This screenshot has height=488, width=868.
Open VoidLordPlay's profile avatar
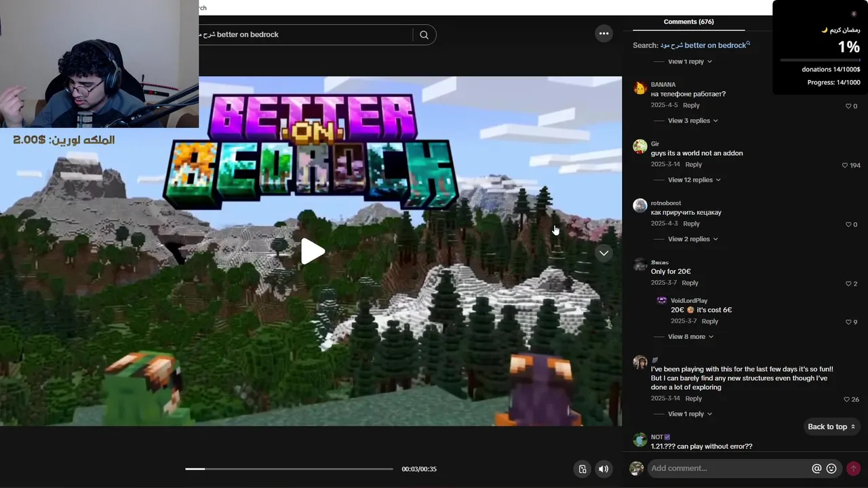pos(662,300)
